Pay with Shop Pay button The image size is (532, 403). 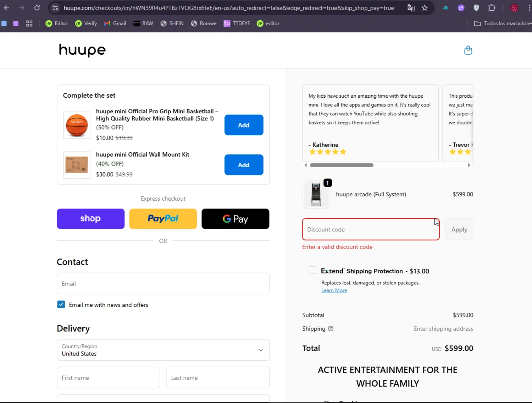pos(90,219)
